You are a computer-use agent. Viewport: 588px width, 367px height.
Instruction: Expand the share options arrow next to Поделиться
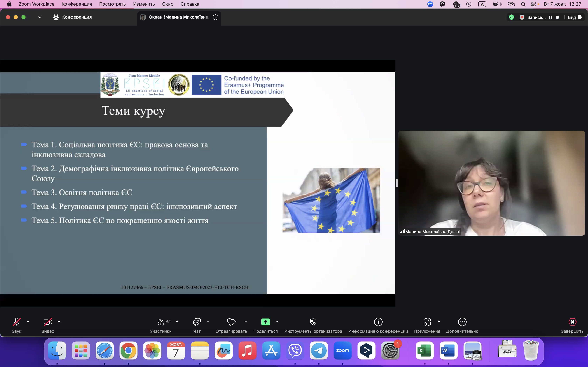277,322
